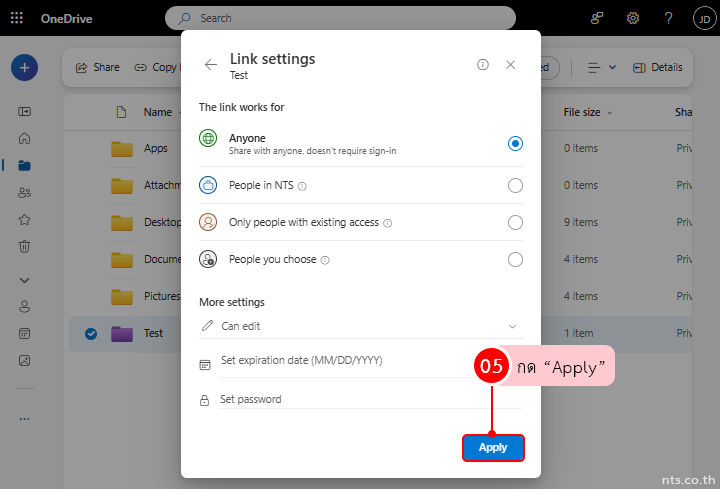The width and height of the screenshot is (720, 489).
Task: Close the Link settings dialog
Action: coord(510,65)
